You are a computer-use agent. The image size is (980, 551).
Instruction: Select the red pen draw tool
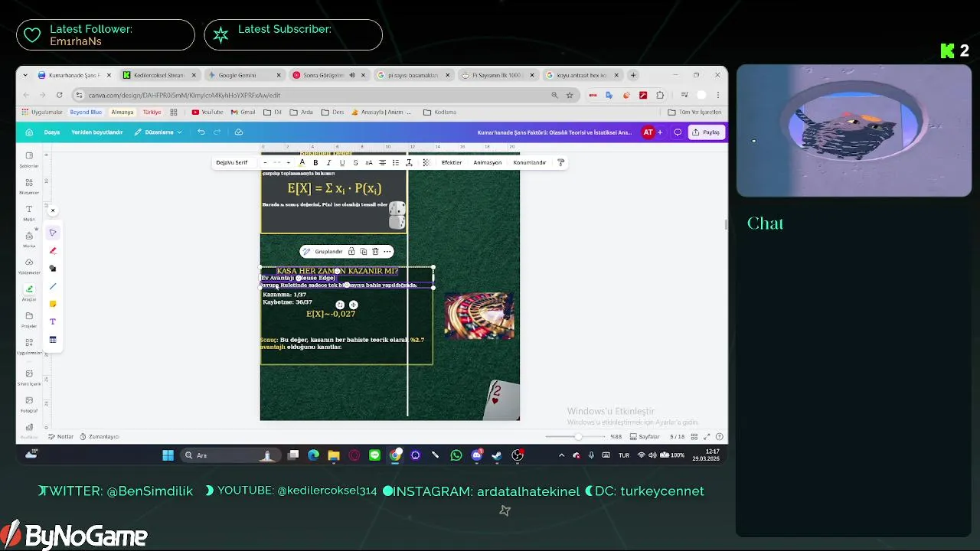coord(53,250)
